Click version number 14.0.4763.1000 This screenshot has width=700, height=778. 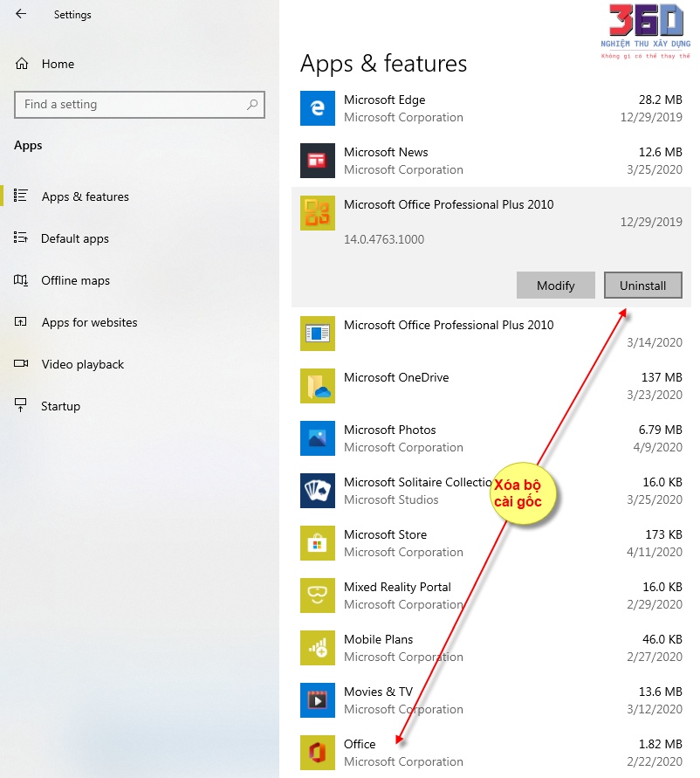pos(384,239)
